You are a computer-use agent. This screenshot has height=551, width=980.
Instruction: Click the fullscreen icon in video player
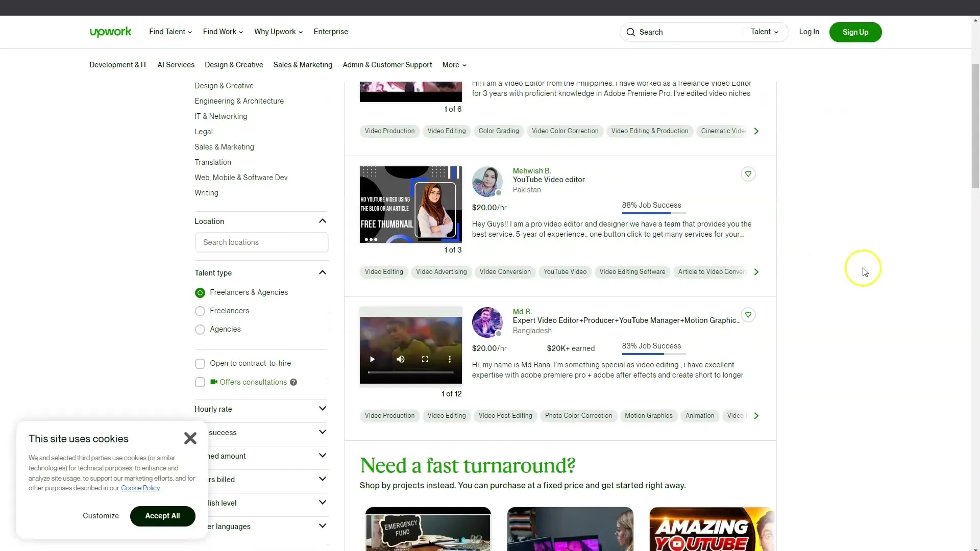[x=425, y=359]
